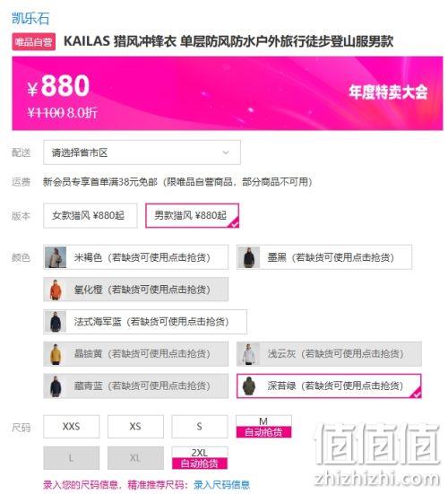Open the 录入尺码信息 link
This screenshot has width=448, height=494.
click(222, 485)
